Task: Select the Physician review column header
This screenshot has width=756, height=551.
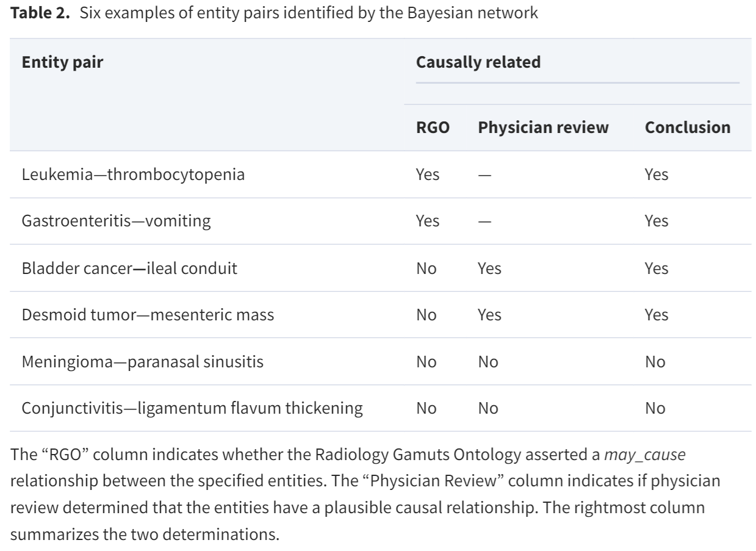Action: coord(543,128)
